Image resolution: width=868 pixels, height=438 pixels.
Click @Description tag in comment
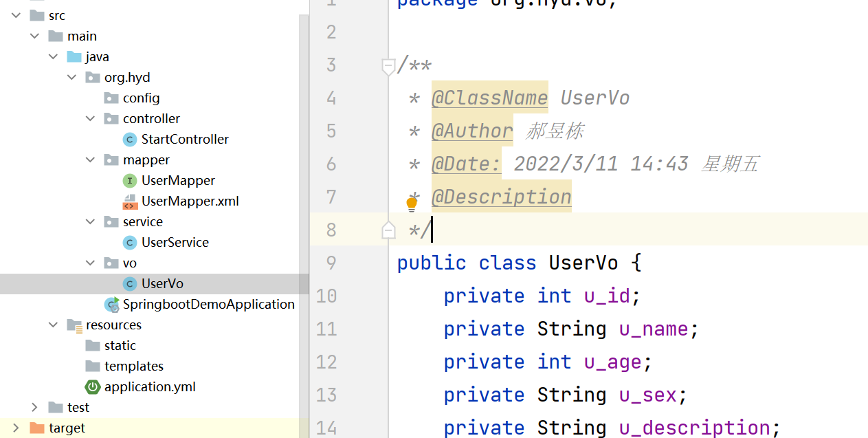click(501, 197)
